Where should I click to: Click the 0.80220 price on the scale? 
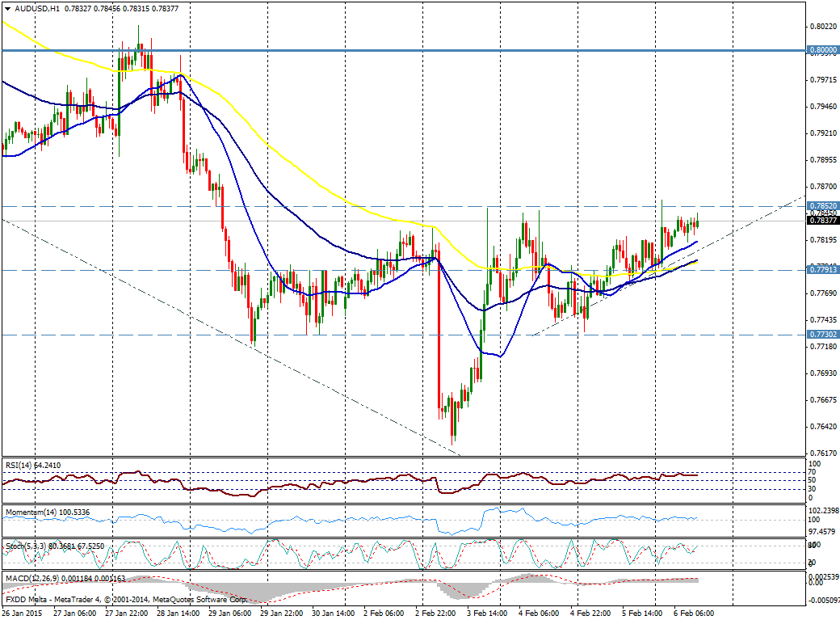point(822,27)
